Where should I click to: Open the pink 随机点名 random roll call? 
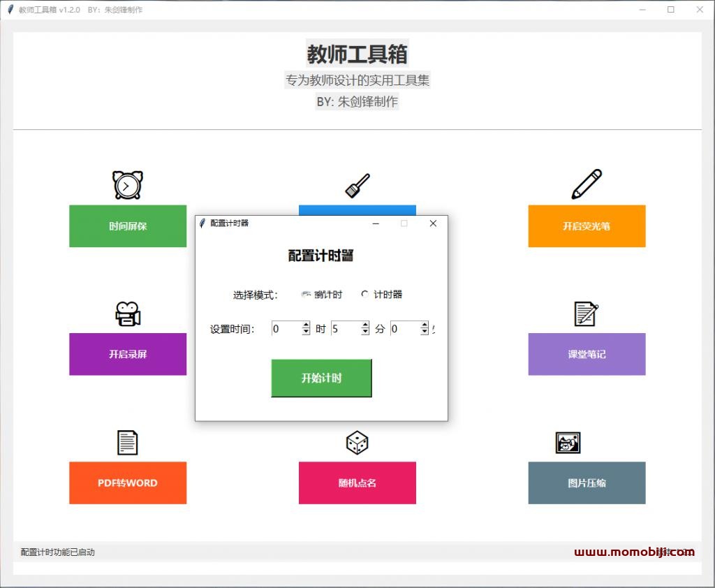click(x=357, y=483)
